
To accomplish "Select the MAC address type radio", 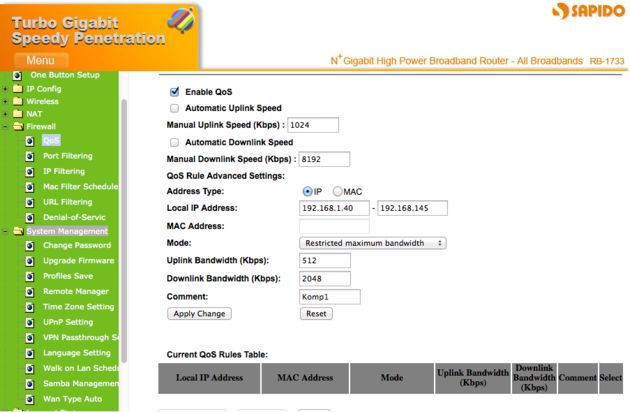I will point(338,191).
